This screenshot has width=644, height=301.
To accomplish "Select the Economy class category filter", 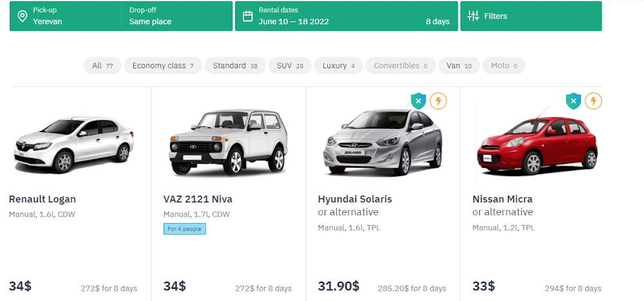I will tap(163, 66).
